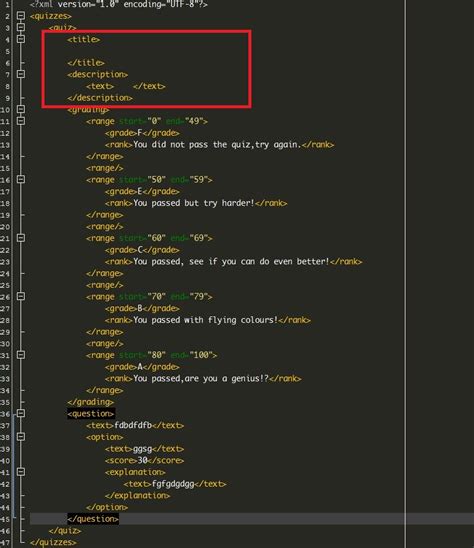The image size is (474, 548).
Task: Fold the range start "70" end "79" block
Action: click(21, 296)
